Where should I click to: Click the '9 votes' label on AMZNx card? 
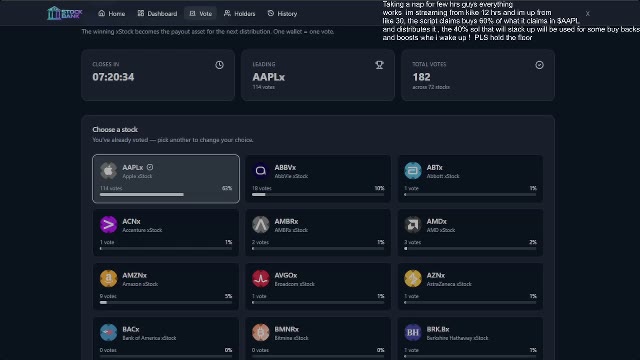click(108, 296)
